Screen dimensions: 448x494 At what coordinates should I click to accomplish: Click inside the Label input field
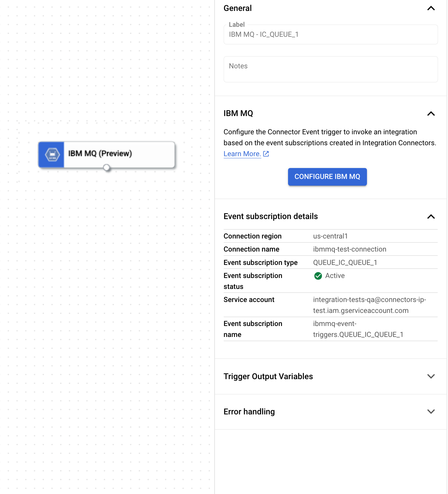point(330,34)
